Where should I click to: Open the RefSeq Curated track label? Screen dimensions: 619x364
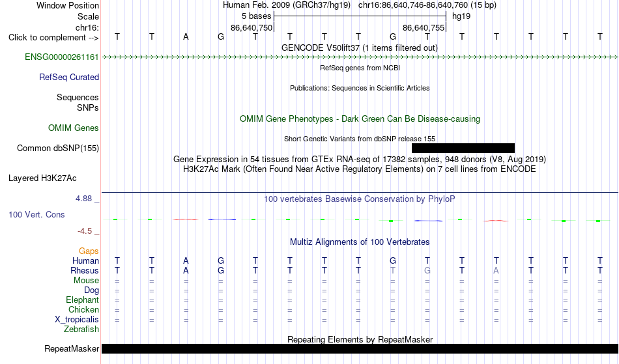click(x=69, y=77)
